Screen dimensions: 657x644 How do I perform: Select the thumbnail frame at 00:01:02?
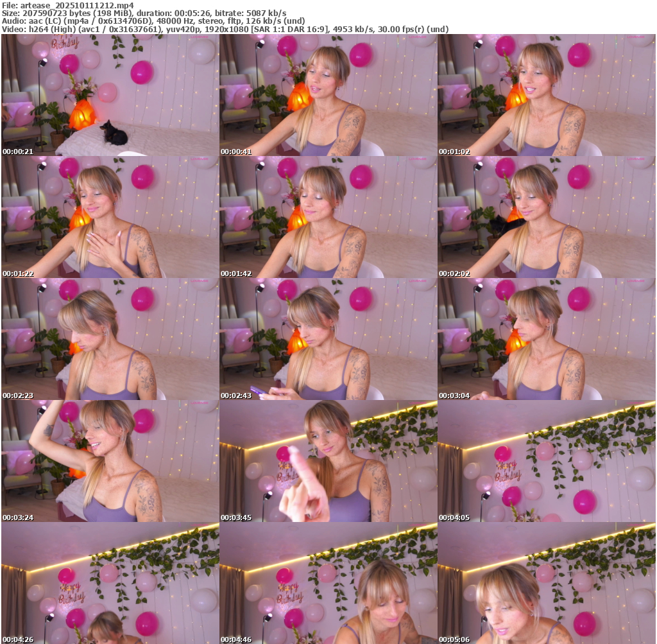click(547, 95)
